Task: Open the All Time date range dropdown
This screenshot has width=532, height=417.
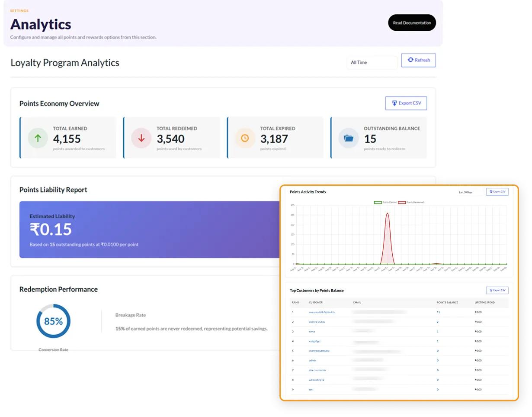Action: pos(372,62)
